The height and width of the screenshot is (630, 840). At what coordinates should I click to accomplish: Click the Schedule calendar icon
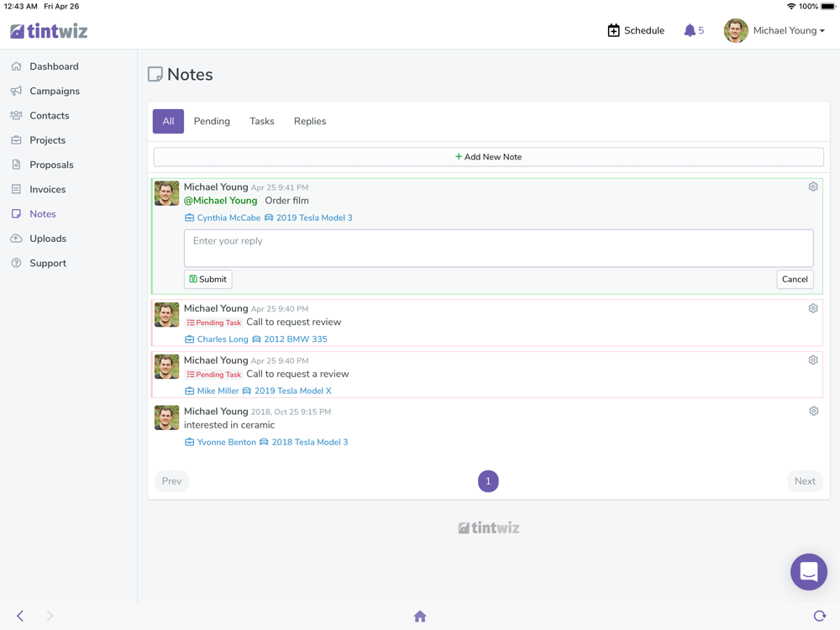click(613, 30)
